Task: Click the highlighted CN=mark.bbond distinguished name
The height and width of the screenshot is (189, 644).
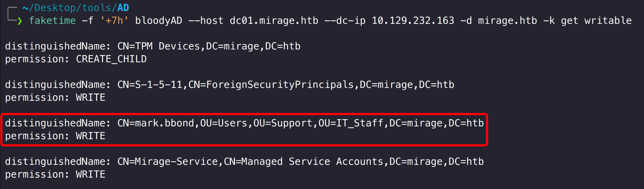Action: [300, 123]
